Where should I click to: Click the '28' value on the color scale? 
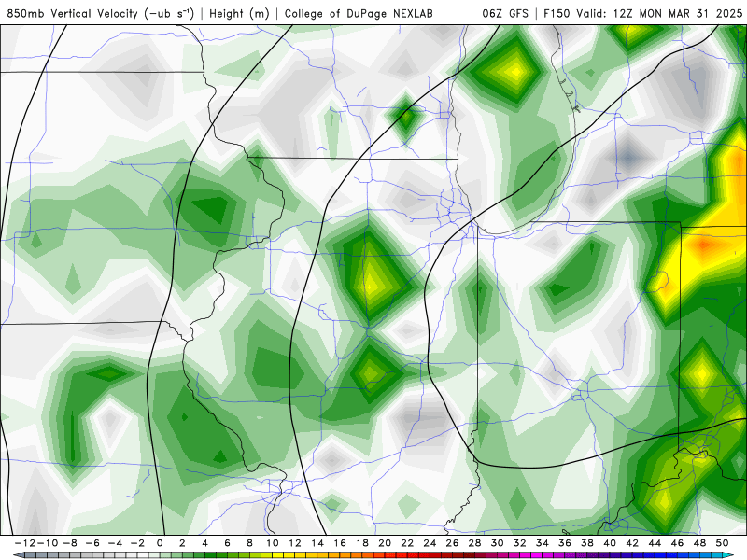coord(474,543)
